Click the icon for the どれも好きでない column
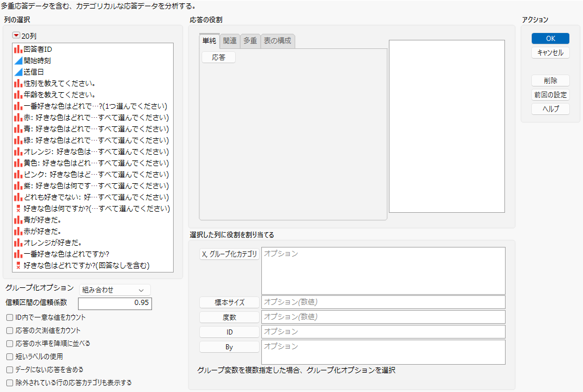 (x=18, y=197)
